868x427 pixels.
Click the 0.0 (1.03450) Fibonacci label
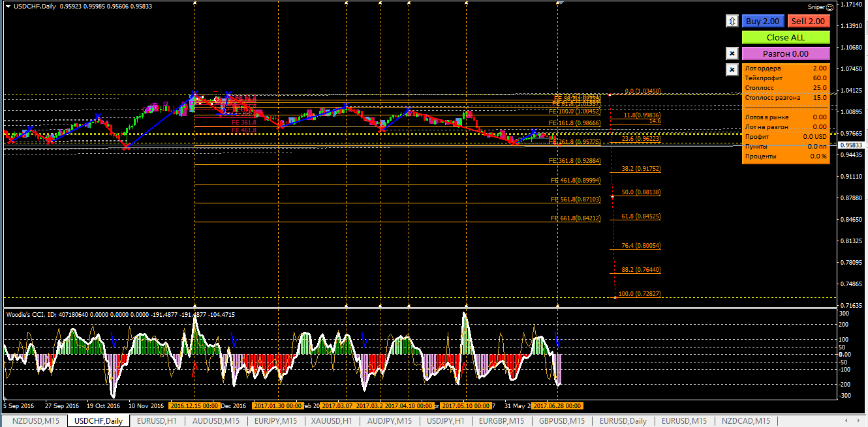(x=643, y=91)
